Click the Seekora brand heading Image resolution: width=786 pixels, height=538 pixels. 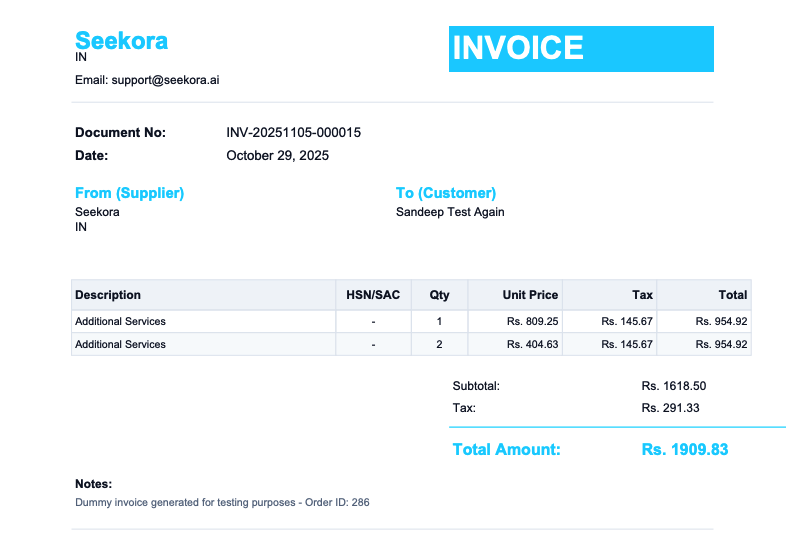(x=121, y=41)
